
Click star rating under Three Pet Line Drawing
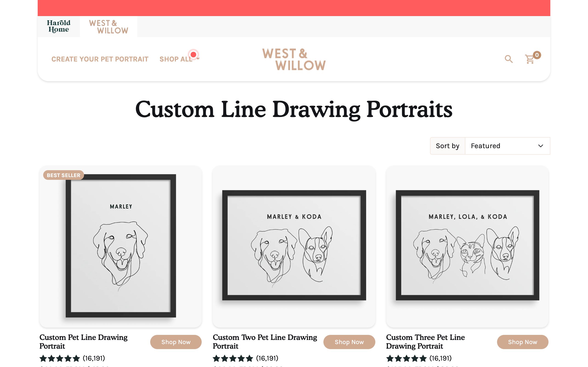(x=406, y=358)
